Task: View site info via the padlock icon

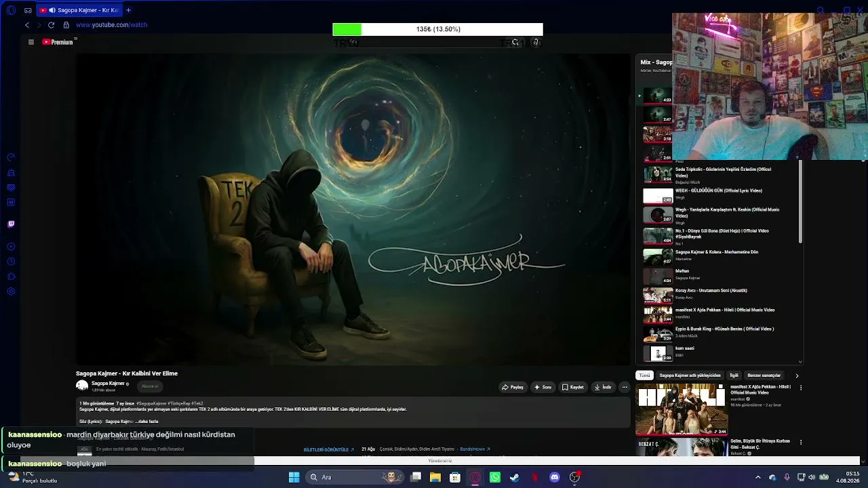Action: coord(66,25)
